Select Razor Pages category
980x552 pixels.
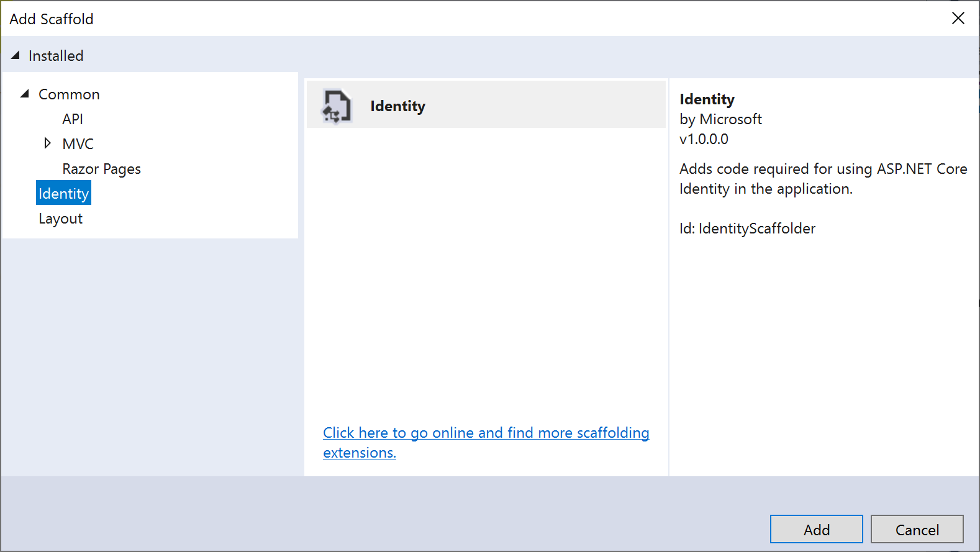(x=101, y=169)
